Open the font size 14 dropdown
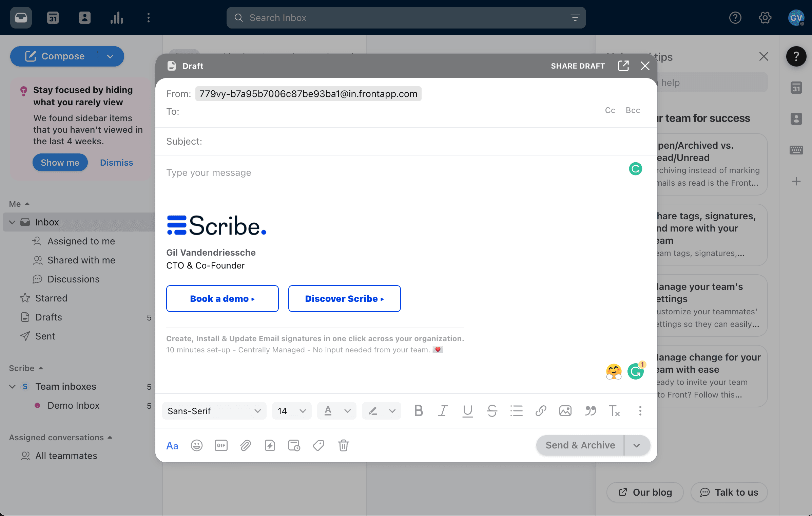812x516 pixels. tap(292, 411)
